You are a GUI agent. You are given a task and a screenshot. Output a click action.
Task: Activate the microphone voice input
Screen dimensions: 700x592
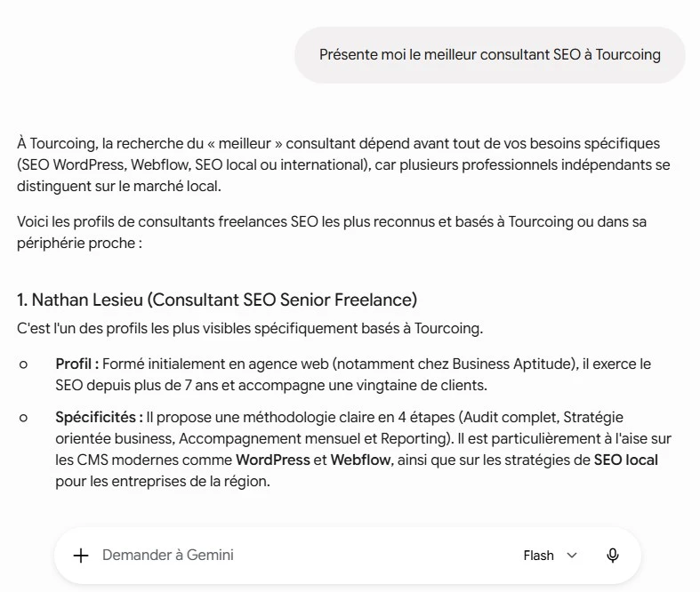pyautogui.click(x=613, y=556)
